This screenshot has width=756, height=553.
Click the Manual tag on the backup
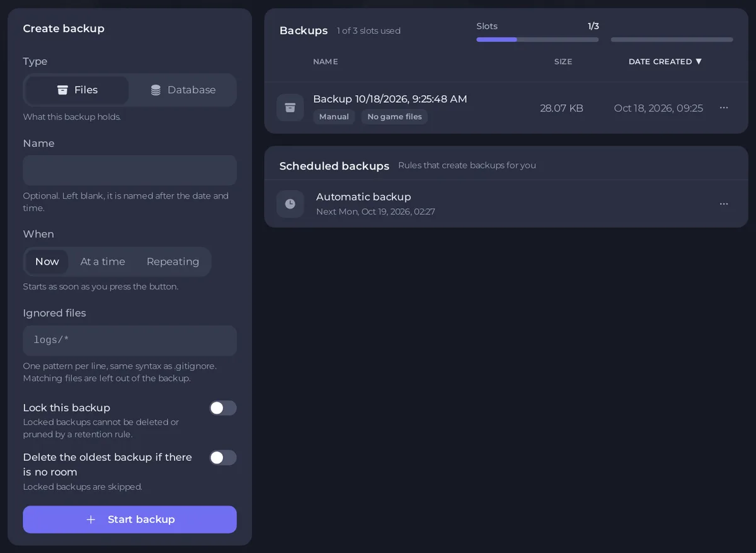[x=334, y=117]
